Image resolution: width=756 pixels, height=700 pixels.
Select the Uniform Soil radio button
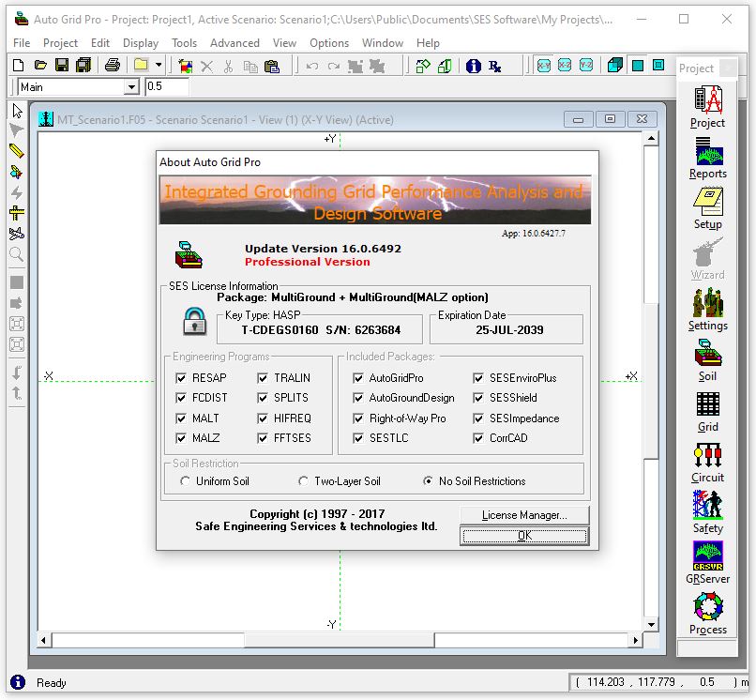coord(185,481)
